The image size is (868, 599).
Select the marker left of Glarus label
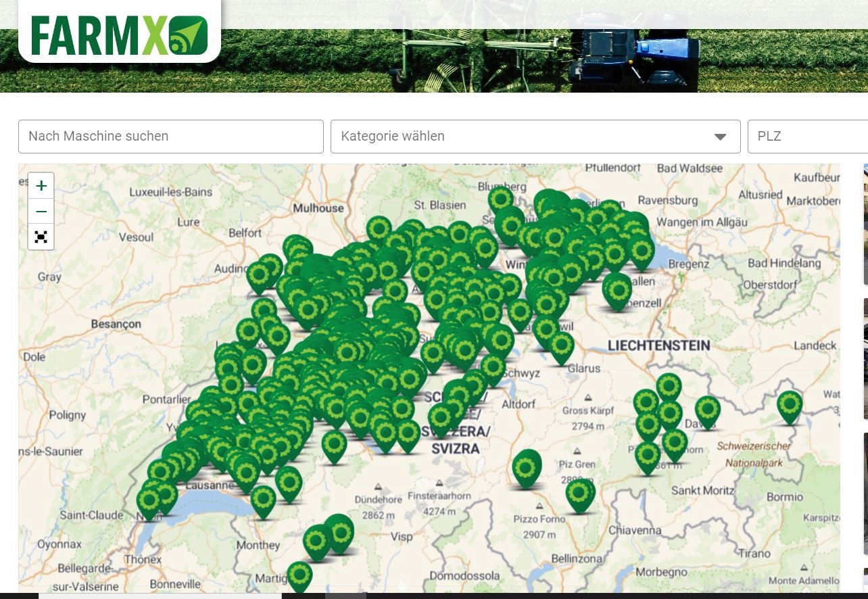[x=561, y=345]
